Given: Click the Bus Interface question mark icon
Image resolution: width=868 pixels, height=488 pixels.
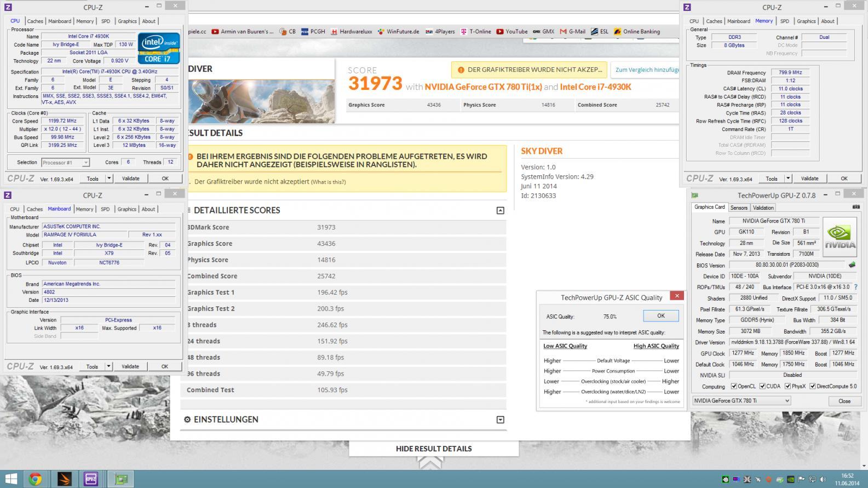Looking at the screenshot, I should 856,287.
